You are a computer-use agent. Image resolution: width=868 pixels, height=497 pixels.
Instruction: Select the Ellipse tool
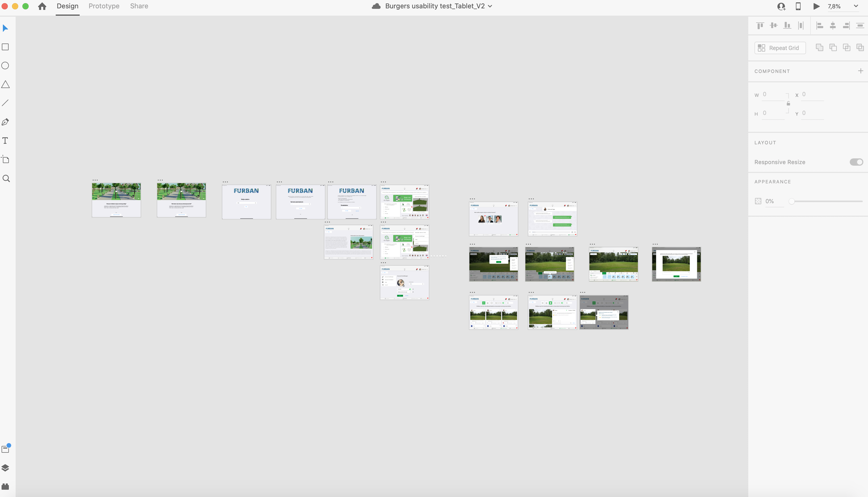pos(5,66)
